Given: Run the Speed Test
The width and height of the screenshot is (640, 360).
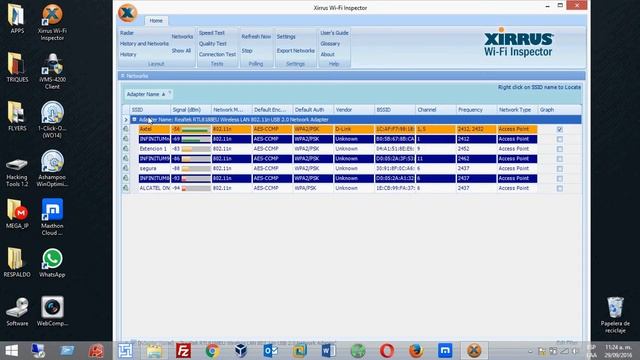Looking at the screenshot, I should [212, 33].
